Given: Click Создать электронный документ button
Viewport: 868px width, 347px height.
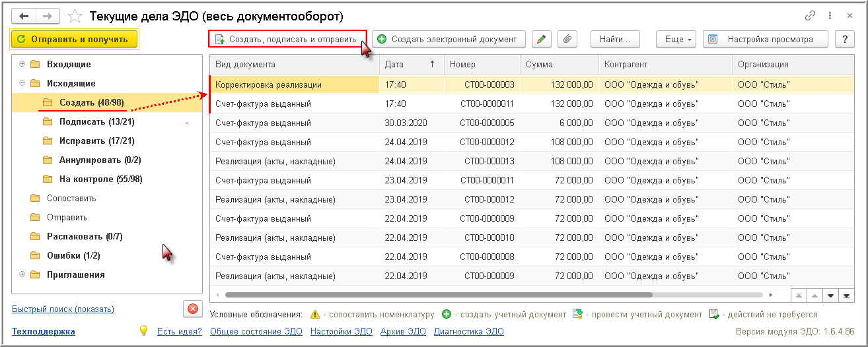Looking at the screenshot, I should coord(448,40).
